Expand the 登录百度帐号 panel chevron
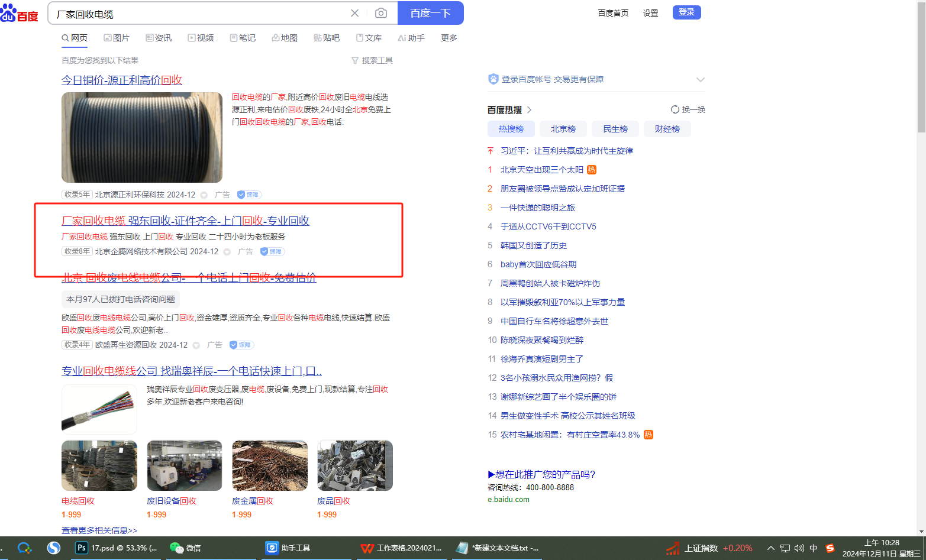This screenshot has width=926, height=560. coord(701,80)
